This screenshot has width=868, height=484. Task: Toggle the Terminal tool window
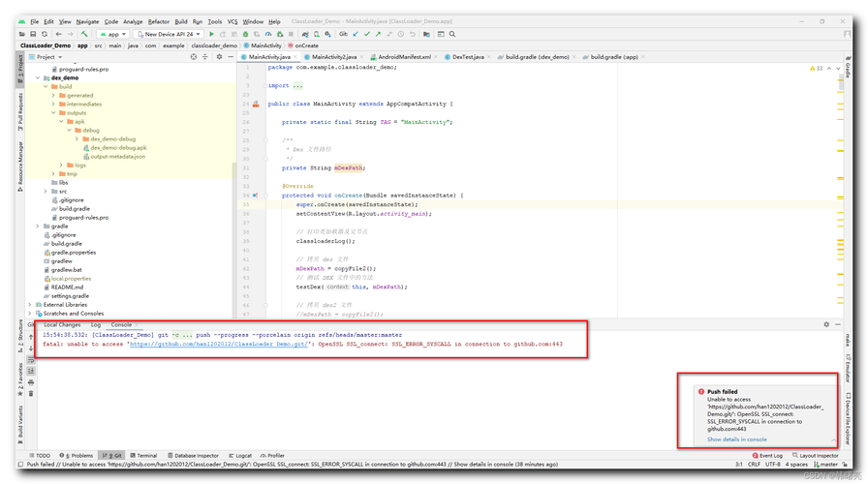pos(143,455)
